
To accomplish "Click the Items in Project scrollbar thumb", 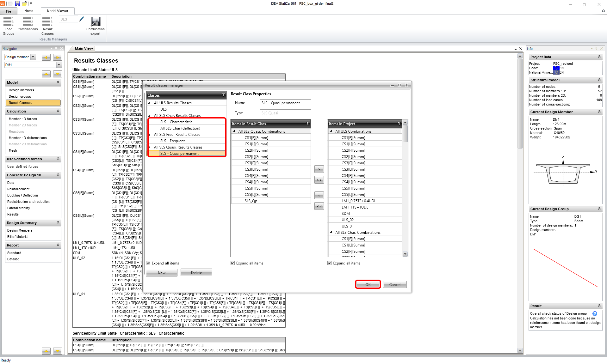I will click(405, 134).
